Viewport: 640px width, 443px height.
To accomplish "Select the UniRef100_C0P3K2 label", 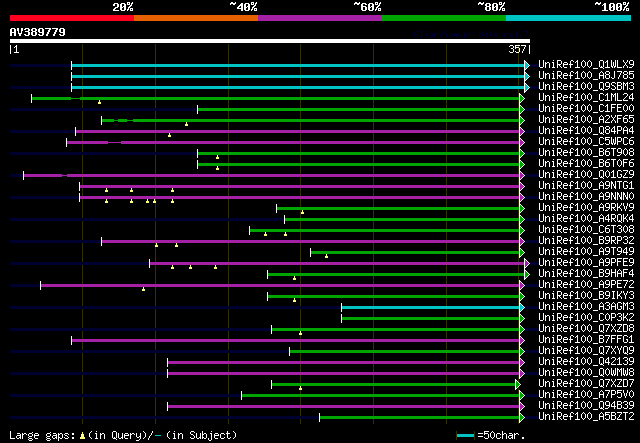I will coord(586,317).
